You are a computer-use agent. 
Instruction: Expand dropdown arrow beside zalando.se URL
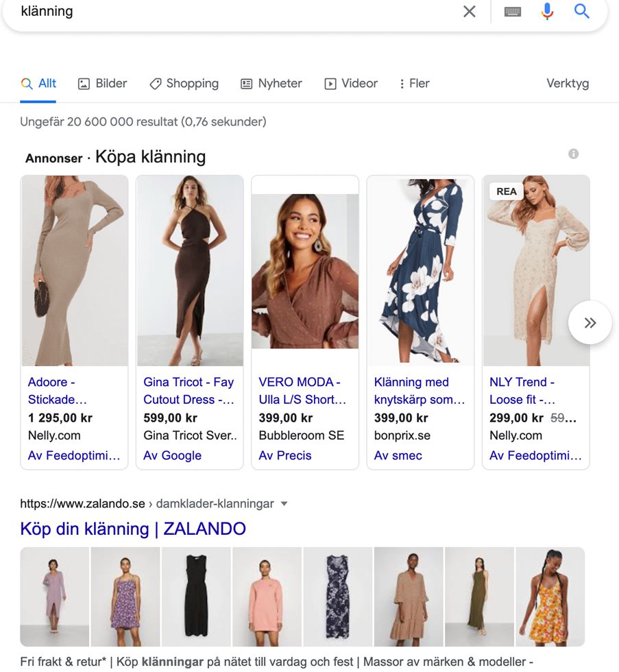click(x=284, y=504)
